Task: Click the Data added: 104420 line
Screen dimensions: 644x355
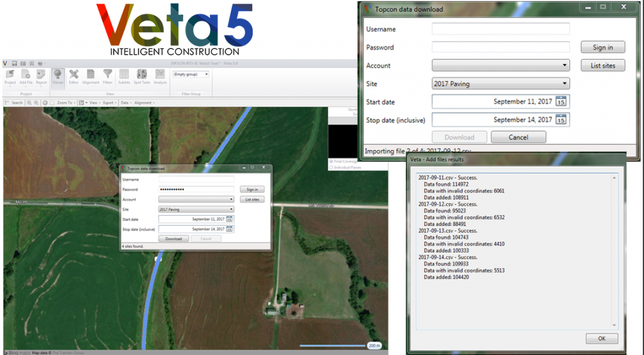Action: (x=446, y=278)
